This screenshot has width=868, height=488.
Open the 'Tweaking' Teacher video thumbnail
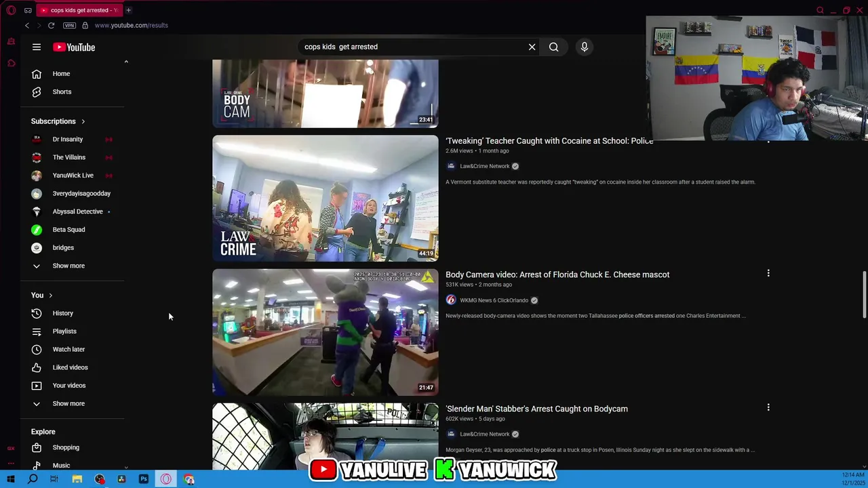(x=325, y=199)
